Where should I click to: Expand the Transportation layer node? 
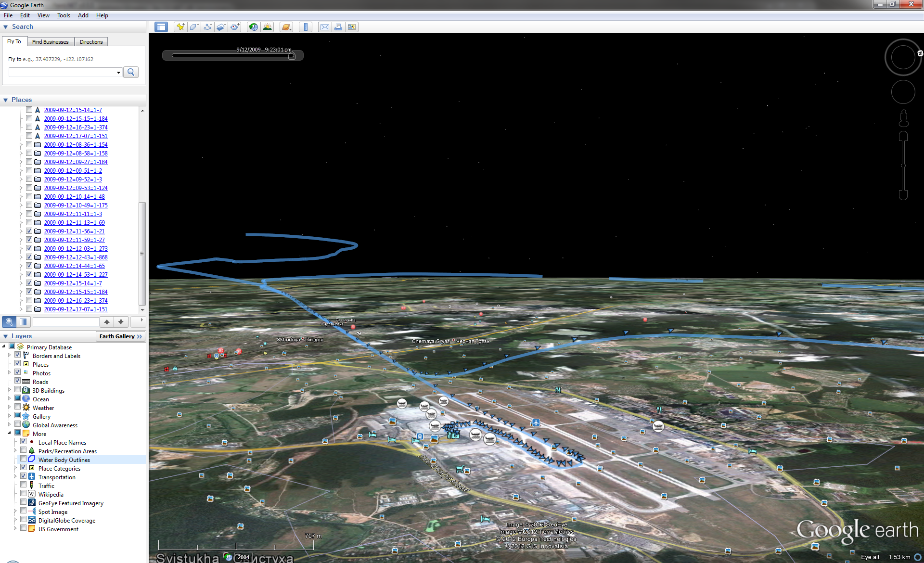[15, 477]
